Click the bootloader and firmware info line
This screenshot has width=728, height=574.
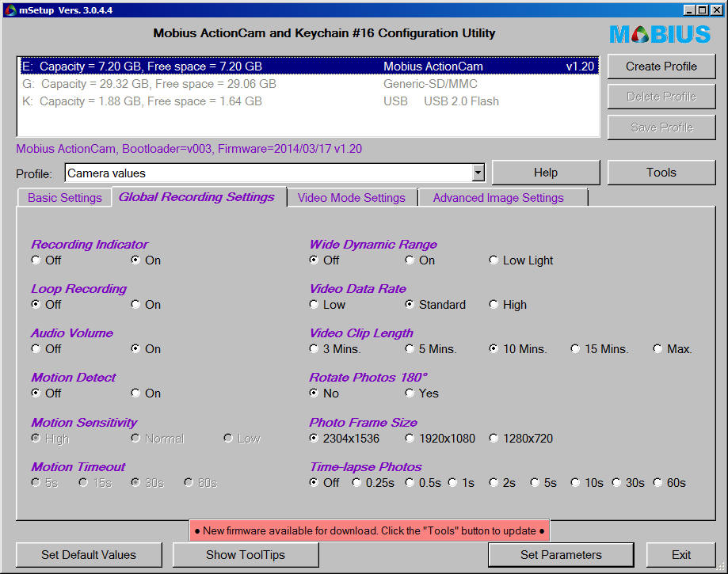189,149
